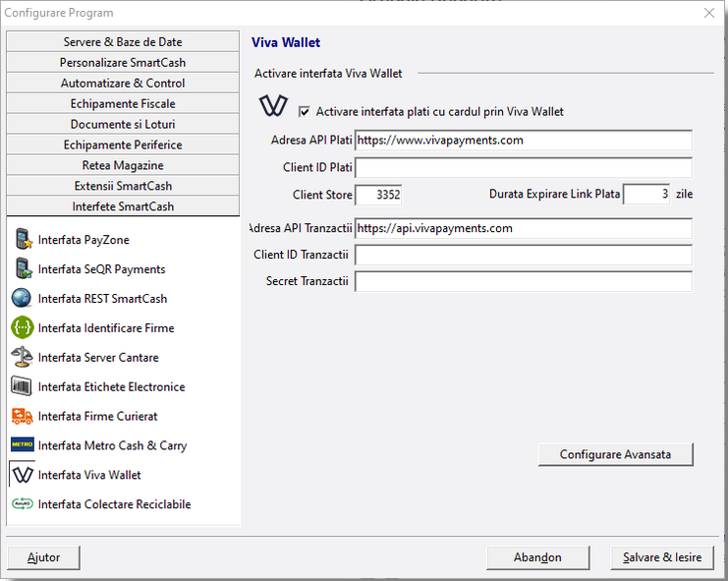Select the Interfata Etichete Electronice label
This screenshot has height=581, width=728.
111,387
